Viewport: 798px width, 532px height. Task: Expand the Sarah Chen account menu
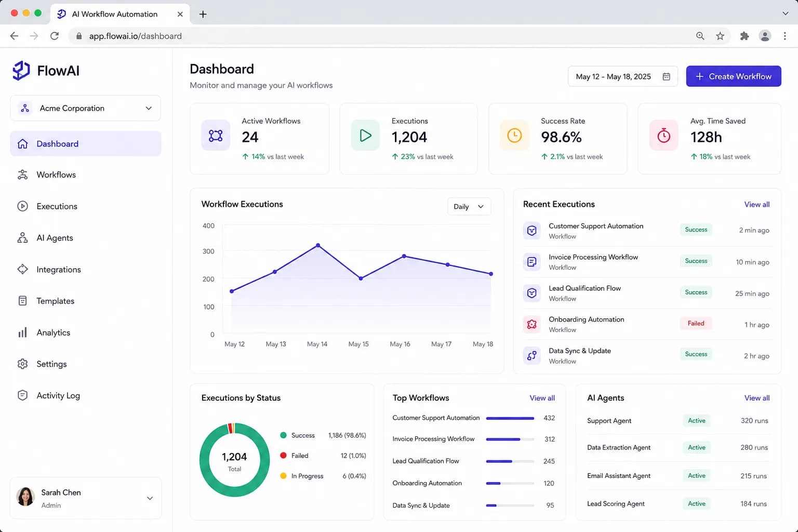[x=85, y=498]
